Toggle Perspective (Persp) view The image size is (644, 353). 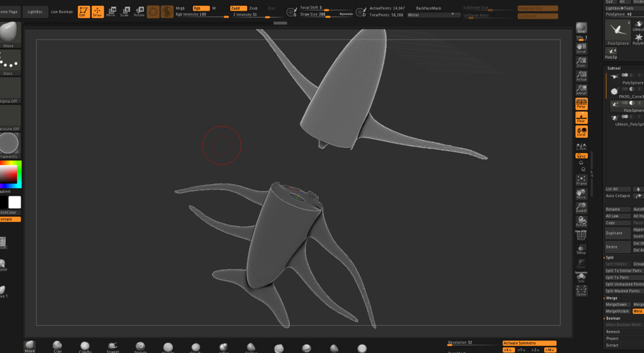[x=581, y=104]
